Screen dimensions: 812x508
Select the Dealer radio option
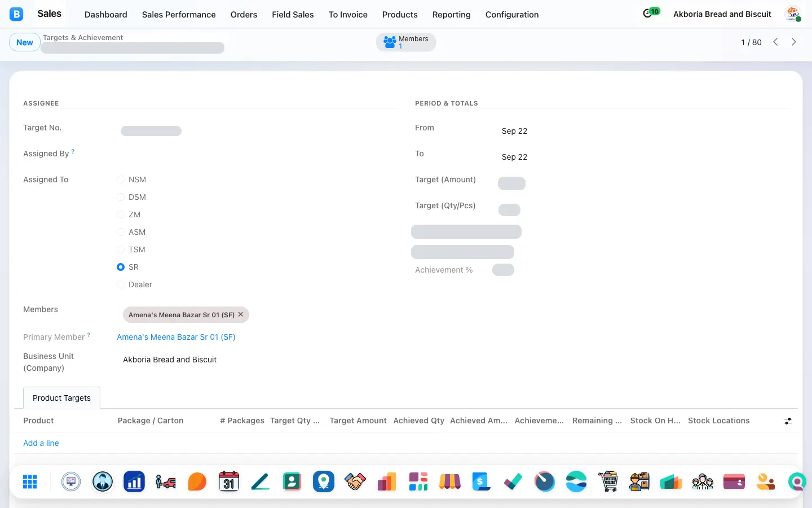tap(121, 284)
